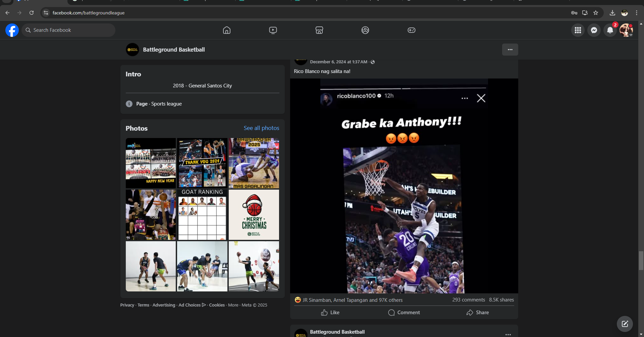Reload the Facebook page
This screenshot has width=644, height=337.
click(32, 13)
